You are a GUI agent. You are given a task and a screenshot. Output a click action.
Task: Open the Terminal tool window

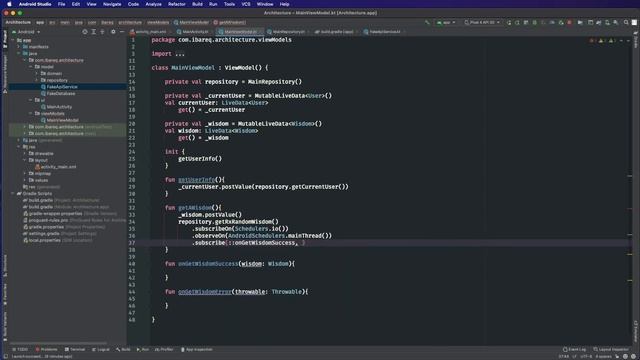point(75,349)
